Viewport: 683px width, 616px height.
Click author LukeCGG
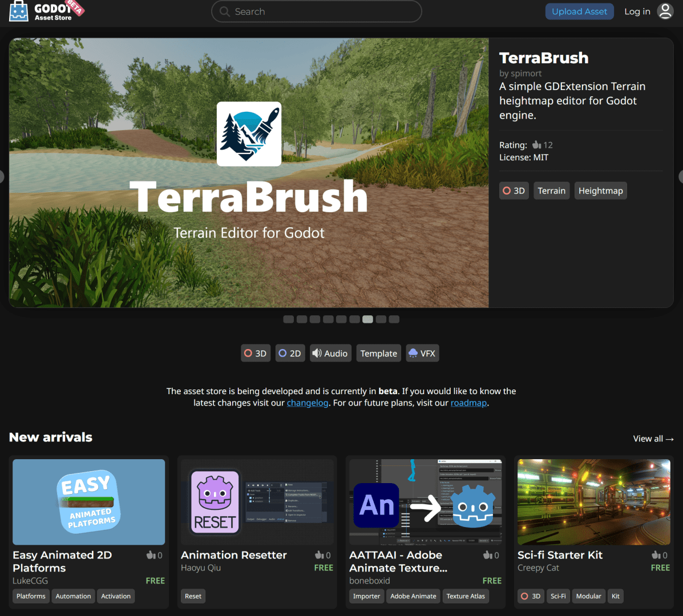(x=30, y=581)
